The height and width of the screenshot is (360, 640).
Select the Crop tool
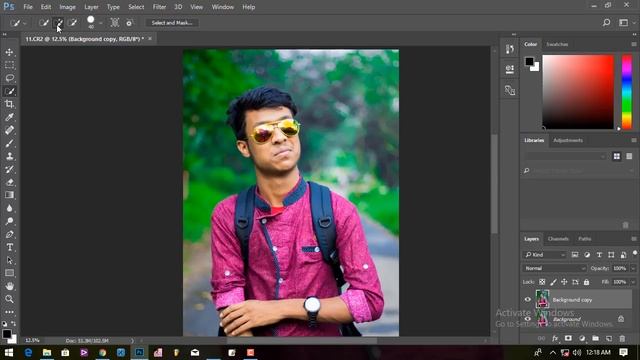click(x=9, y=104)
